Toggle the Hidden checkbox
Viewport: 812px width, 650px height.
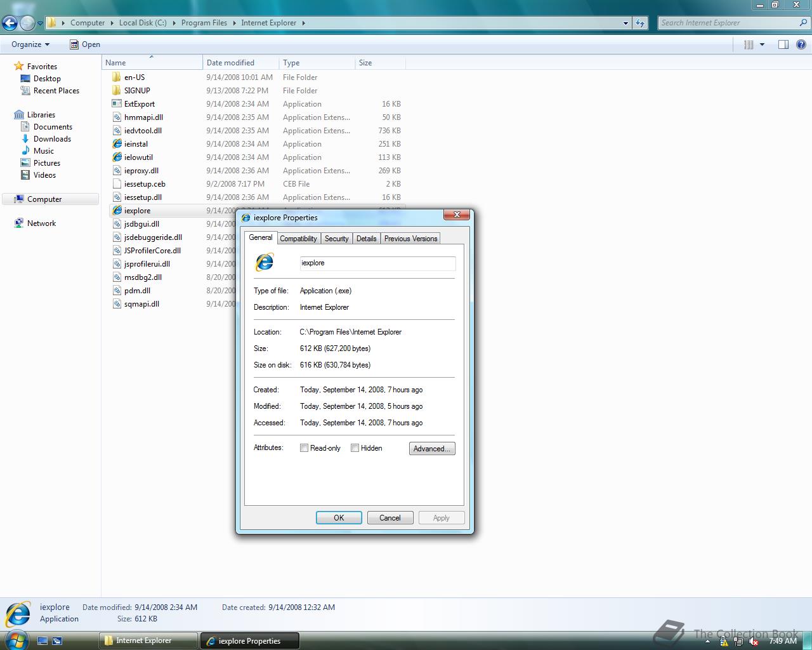(x=355, y=448)
